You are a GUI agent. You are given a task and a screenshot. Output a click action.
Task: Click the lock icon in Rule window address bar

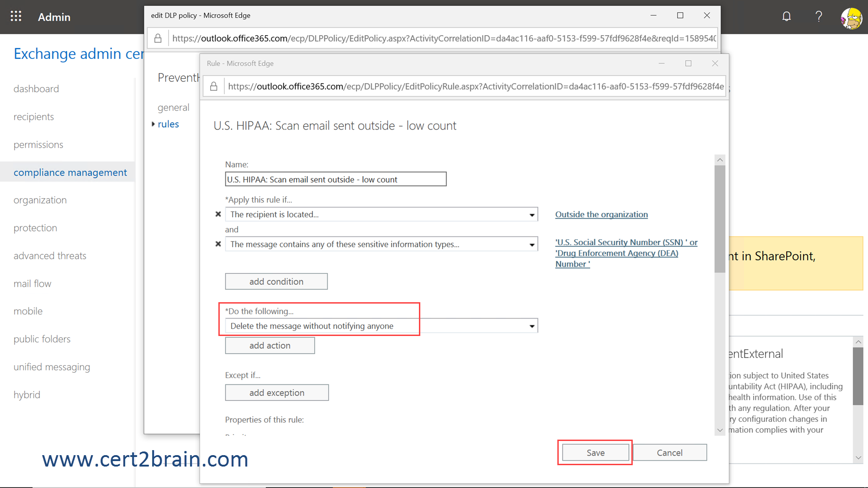(213, 86)
